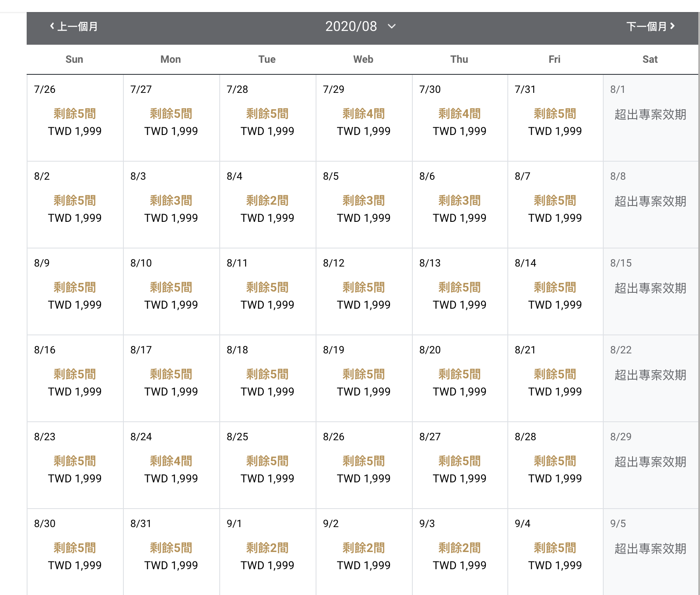
Task: Click the chevron beside 2020/08
Action: pyautogui.click(x=391, y=26)
